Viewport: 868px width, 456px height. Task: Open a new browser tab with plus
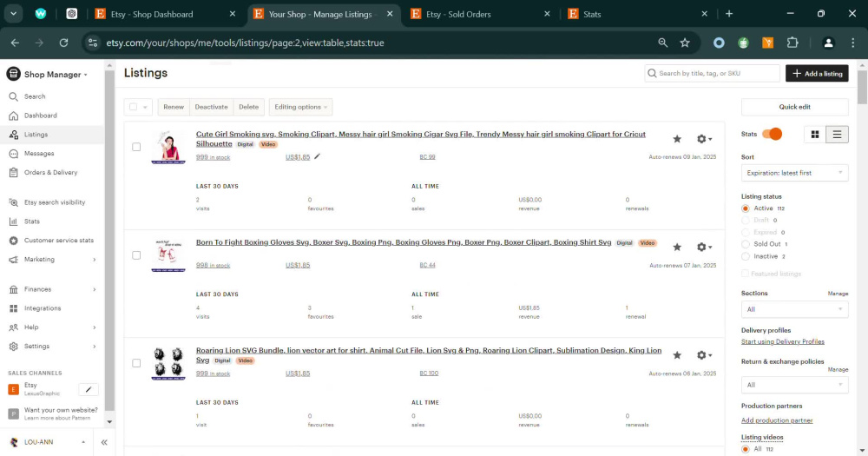[729, 14]
